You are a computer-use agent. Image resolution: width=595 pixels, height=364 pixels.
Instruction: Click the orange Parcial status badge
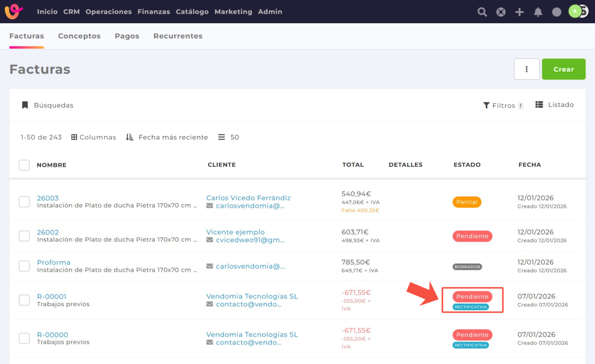pyautogui.click(x=466, y=202)
